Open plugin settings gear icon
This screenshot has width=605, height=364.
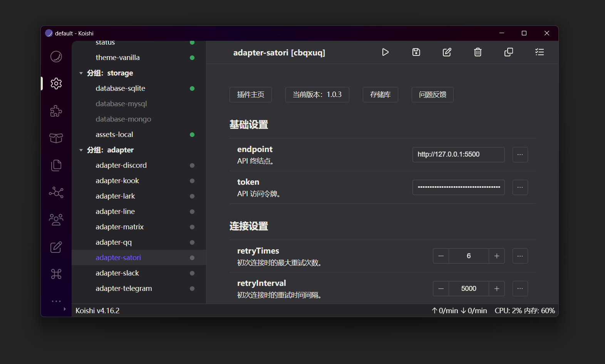point(56,83)
